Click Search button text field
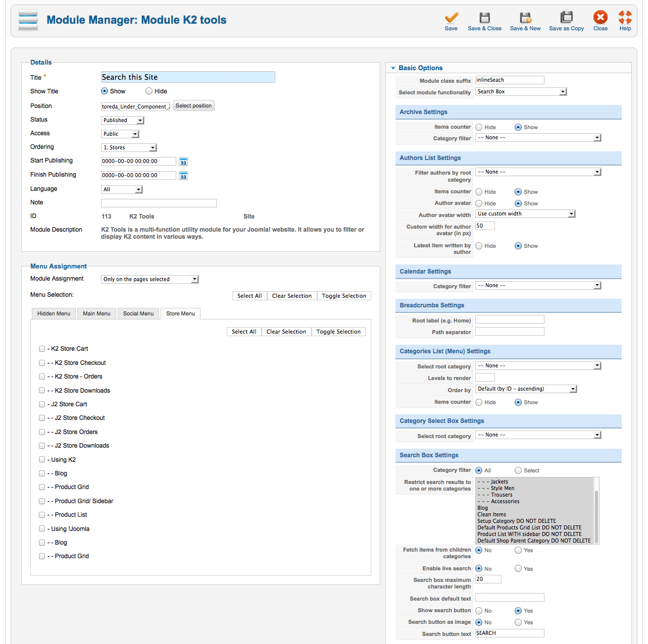 510,633
